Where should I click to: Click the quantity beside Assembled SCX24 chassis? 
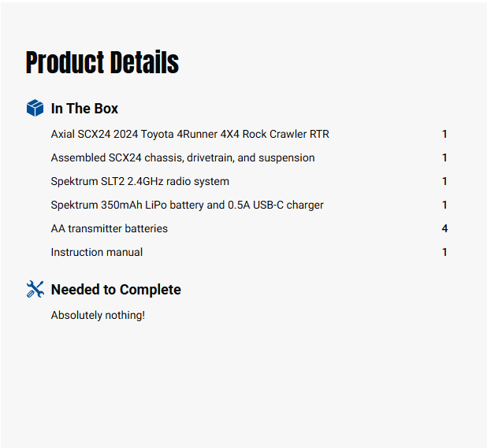click(444, 158)
